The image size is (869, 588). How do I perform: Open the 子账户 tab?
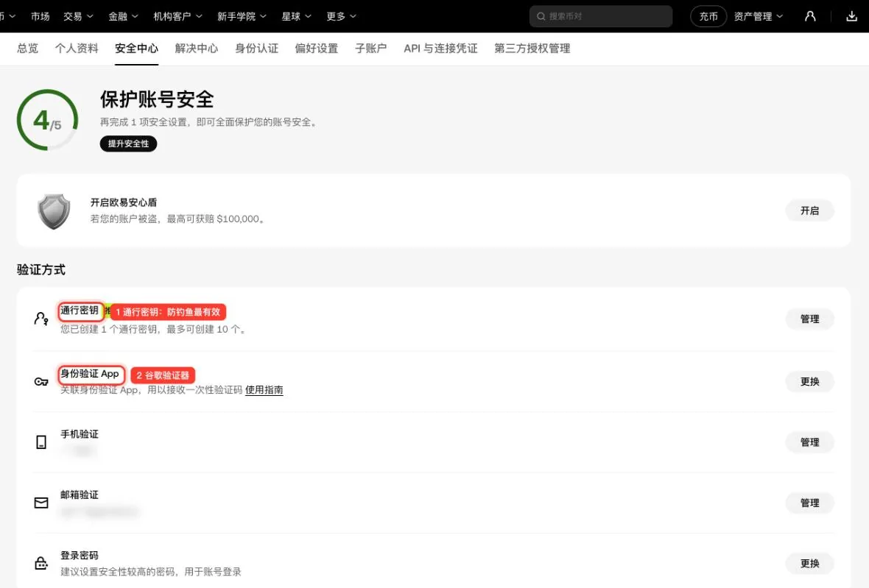click(370, 49)
